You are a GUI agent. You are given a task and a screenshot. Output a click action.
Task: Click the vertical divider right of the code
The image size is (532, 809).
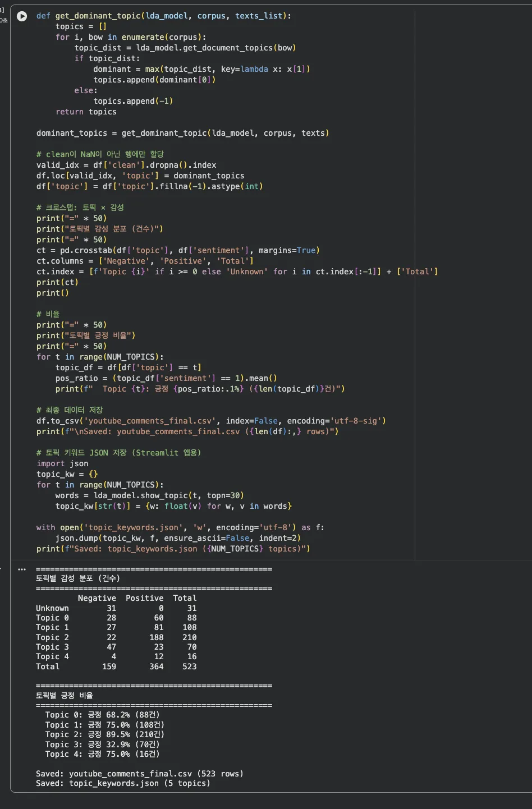click(415, 281)
